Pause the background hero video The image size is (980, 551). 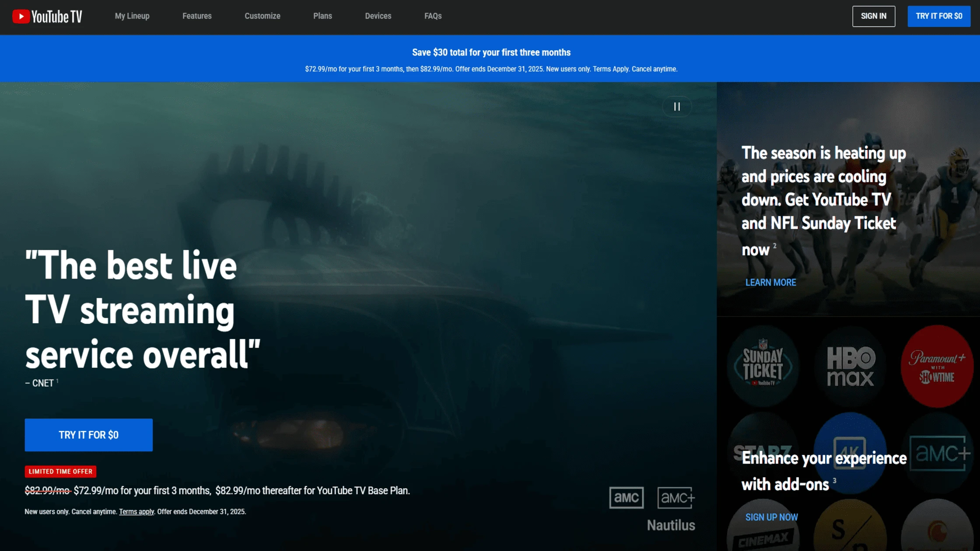[677, 106]
